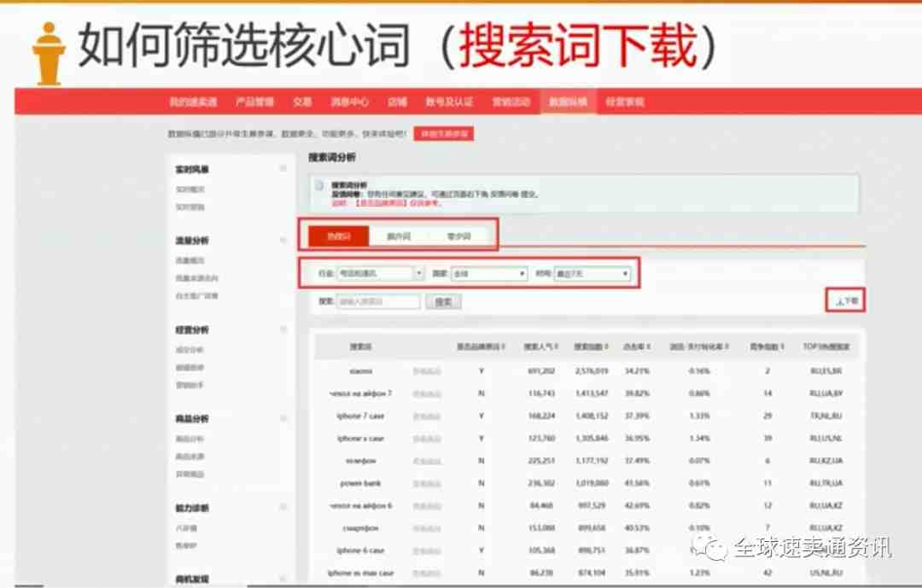Click the 流量分析 section heading

click(192, 241)
